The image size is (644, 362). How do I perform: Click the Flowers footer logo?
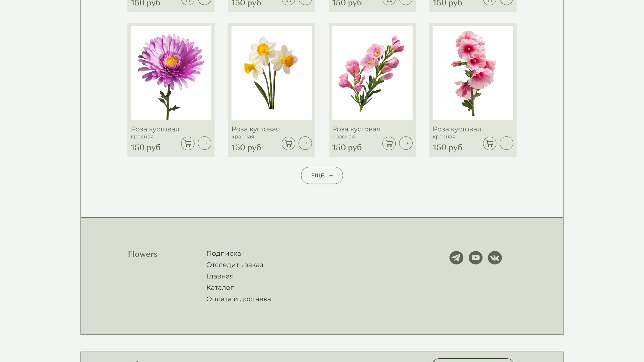click(x=142, y=254)
